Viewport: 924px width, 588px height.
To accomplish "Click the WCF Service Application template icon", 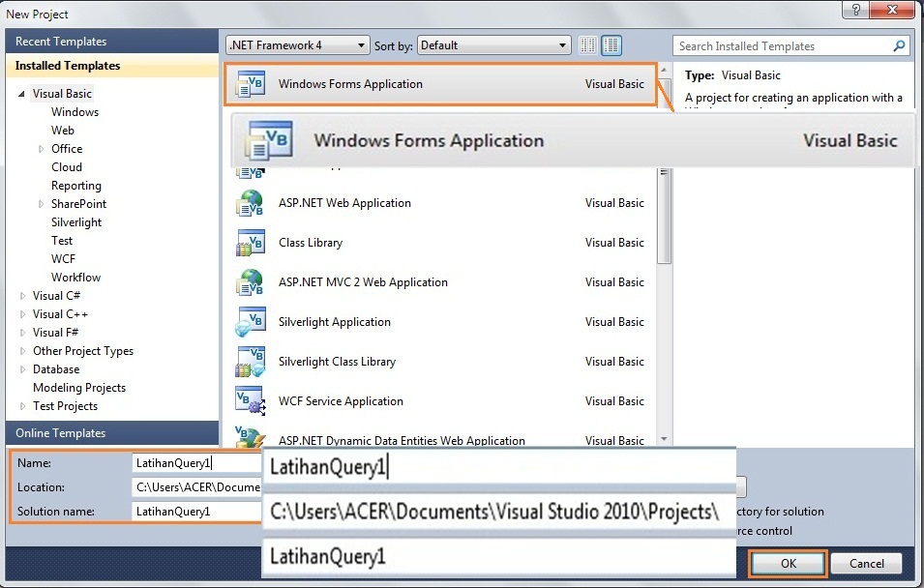I will pos(251,401).
